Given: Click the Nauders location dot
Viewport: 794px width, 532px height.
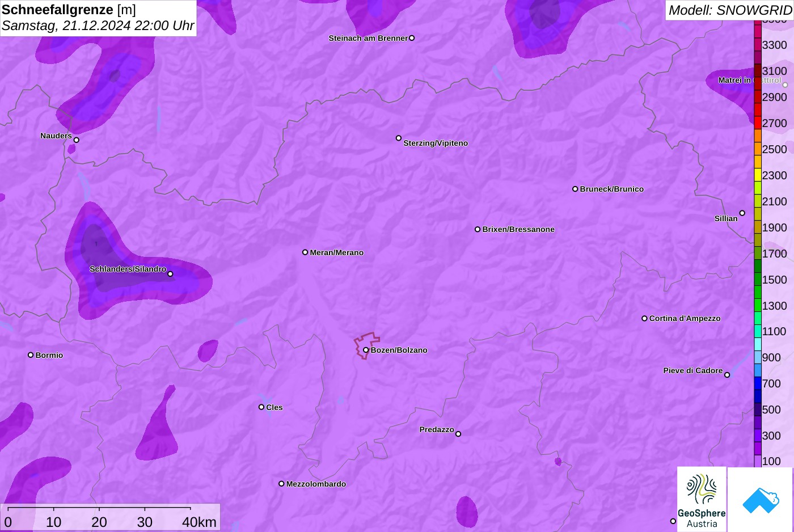Looking at the screenshot, I should pos(77,140).
